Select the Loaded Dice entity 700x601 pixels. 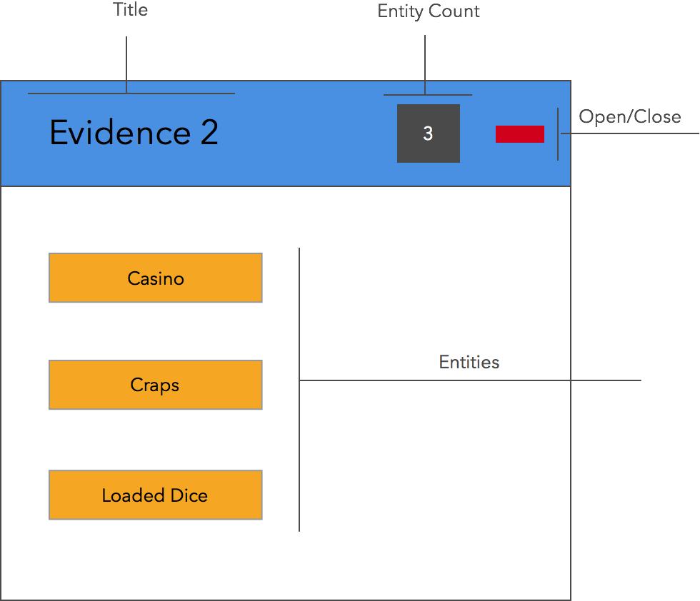pyautogui.click(x=156, y=495)
